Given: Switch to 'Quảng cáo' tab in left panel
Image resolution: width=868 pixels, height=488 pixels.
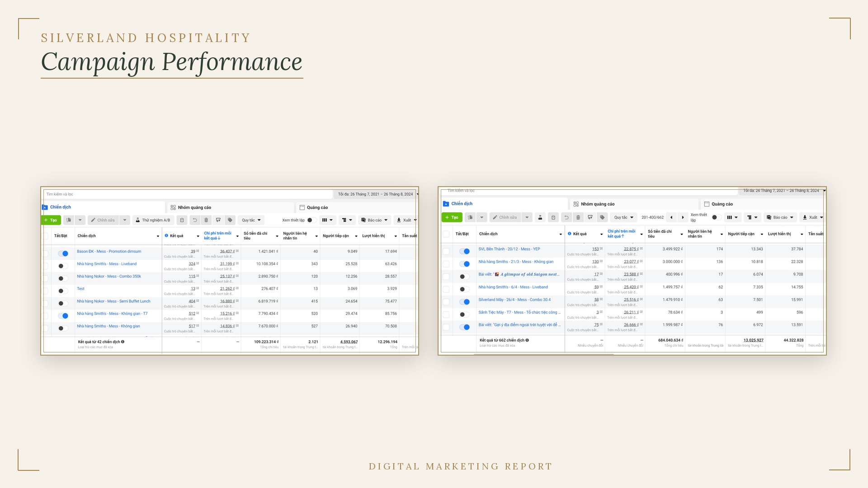Looking at the screenshot, I should pyautogui.click(x=356, y=207).
